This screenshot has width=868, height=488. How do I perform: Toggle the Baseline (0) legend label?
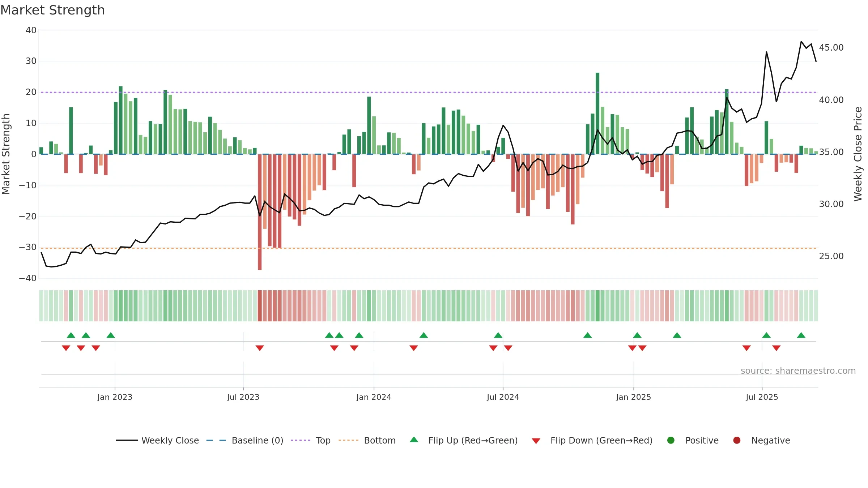(258, 440)
